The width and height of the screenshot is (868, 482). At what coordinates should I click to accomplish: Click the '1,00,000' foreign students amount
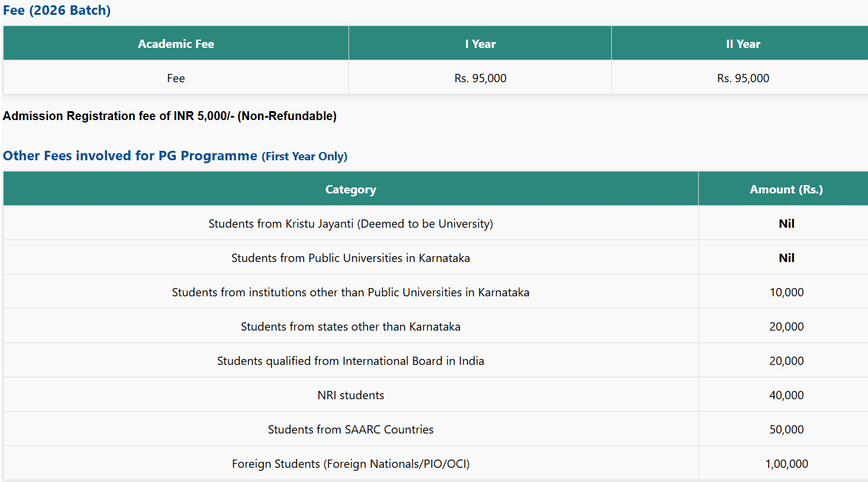(x=786, y=464)
